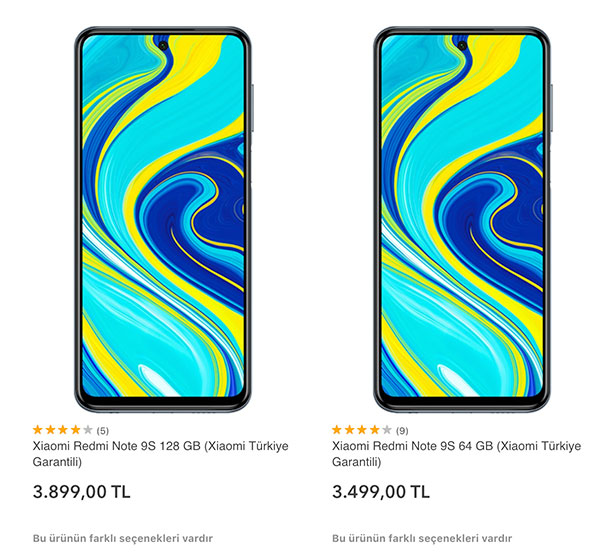This screenshot has height=556, width=600.
Task: Open the Redmi Note 9S 128 GB product image
Action: [x=163, y=219]
